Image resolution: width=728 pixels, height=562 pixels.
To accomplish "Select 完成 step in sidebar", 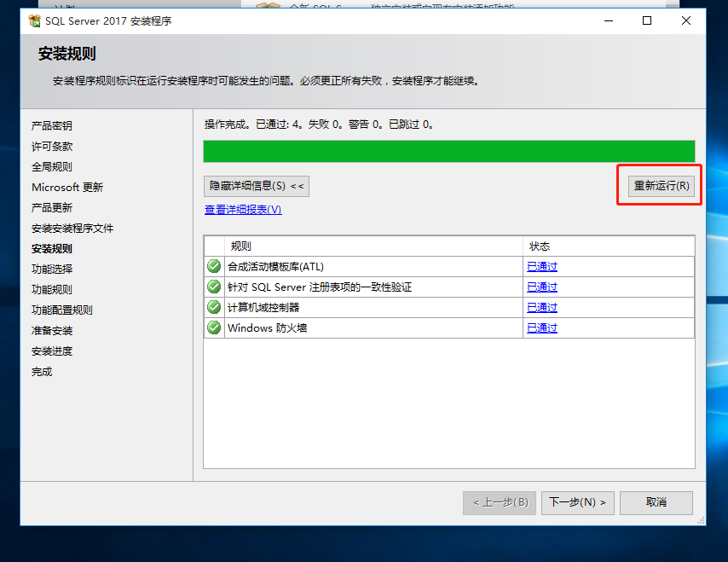I will (x=42, y=372).
